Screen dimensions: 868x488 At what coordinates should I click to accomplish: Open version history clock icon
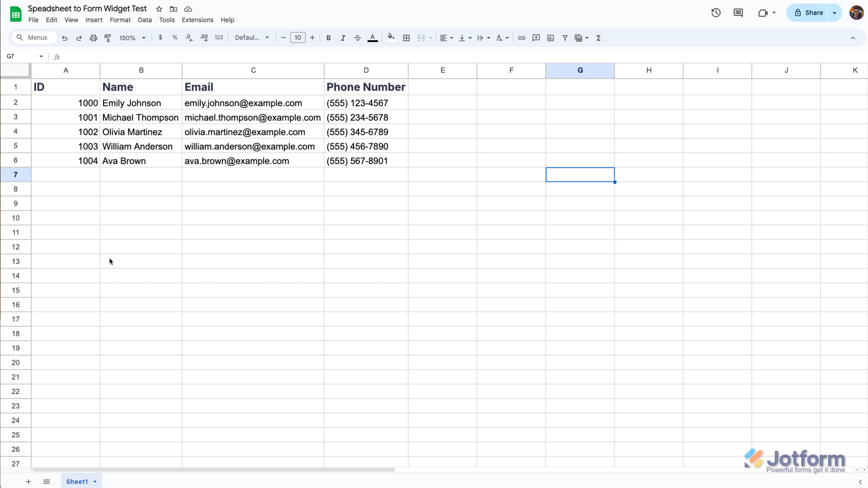(716, 13)
